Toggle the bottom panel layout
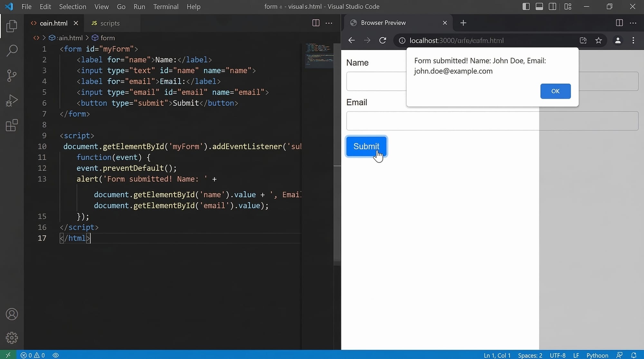Screen dimensions: 644x359 (x=539, y=6)
